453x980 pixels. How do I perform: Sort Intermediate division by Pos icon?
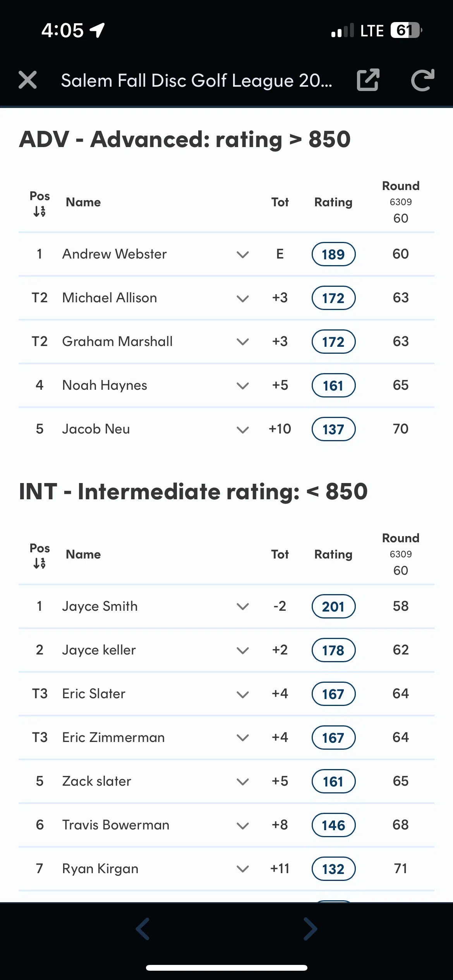39,563
